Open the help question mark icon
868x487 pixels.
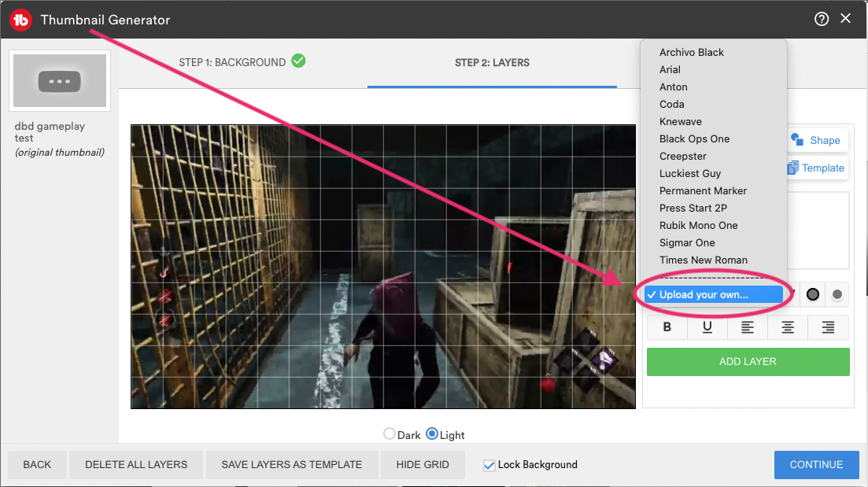pyautogui.click(x=822, y=20)
